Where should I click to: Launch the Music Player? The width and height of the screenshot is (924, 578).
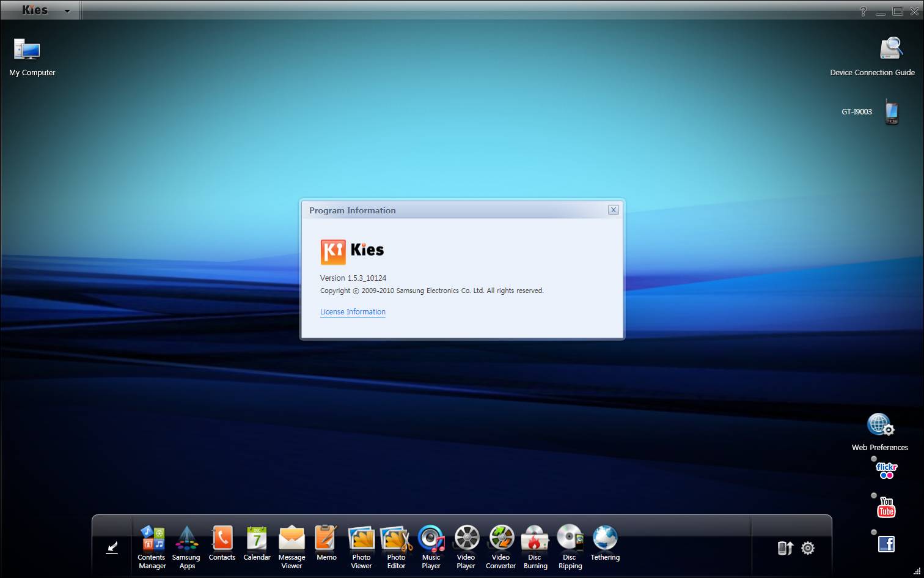(x=431, y=547)
